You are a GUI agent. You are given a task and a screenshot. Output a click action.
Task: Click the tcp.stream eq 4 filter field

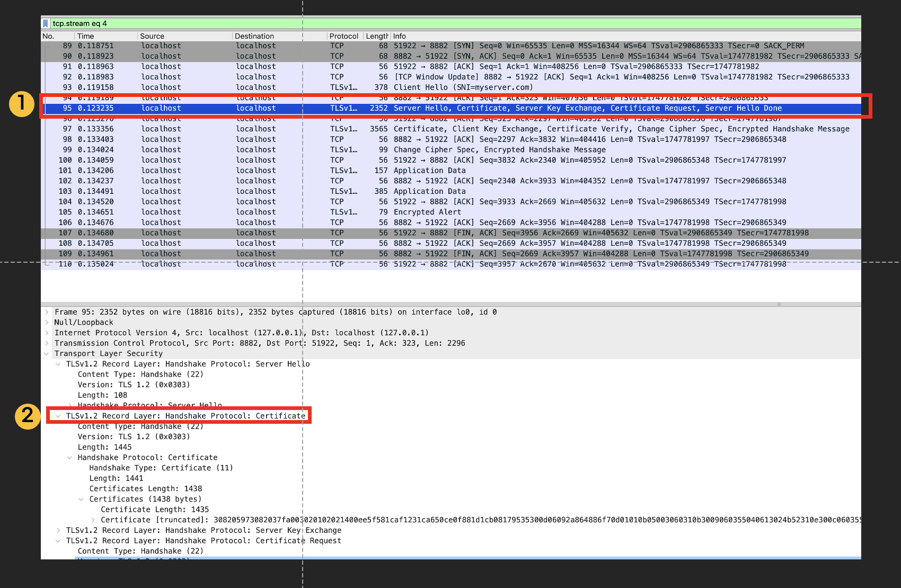455,23
